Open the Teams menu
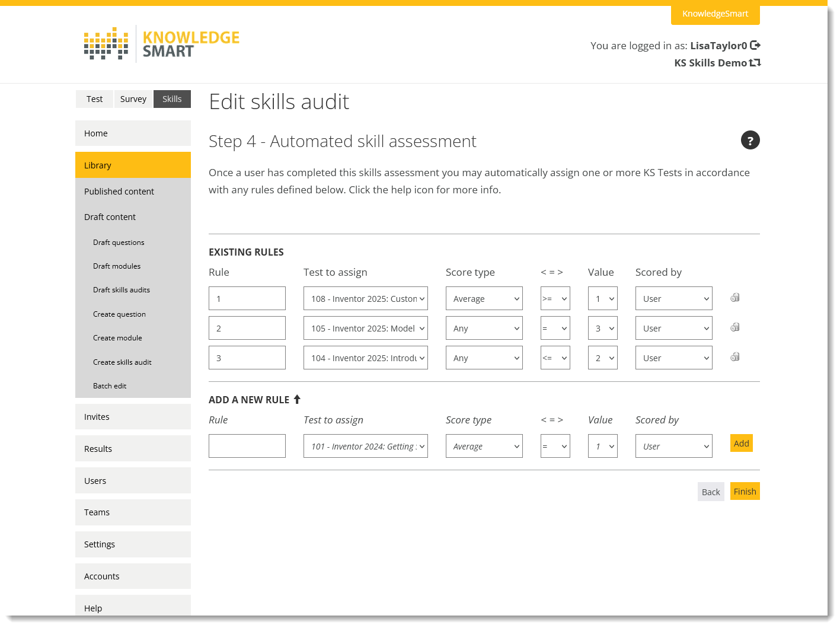The image size is (840, 628). (133, 512)
